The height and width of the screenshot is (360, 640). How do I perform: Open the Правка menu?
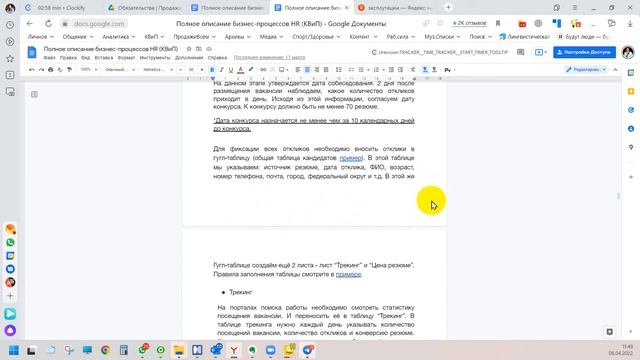coord(68,58)
